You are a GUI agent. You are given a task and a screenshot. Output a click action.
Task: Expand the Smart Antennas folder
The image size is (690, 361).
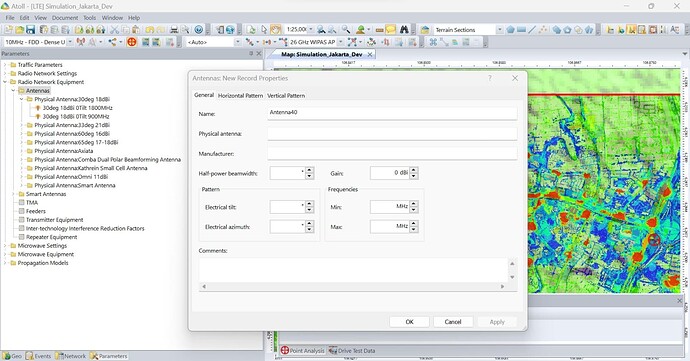click(x=14, y=194)
